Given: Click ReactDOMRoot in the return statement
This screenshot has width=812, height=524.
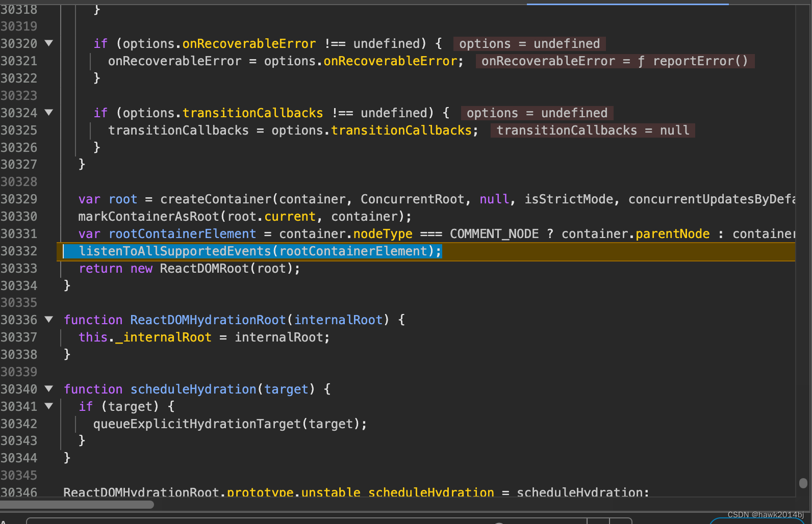Looking at the screenshot, I should 205,269.
